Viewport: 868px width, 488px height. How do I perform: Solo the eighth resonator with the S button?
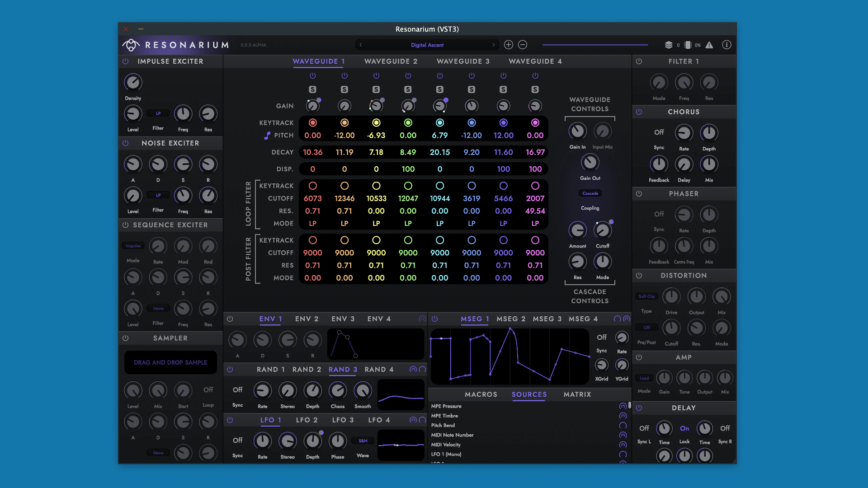pos(535,89)
